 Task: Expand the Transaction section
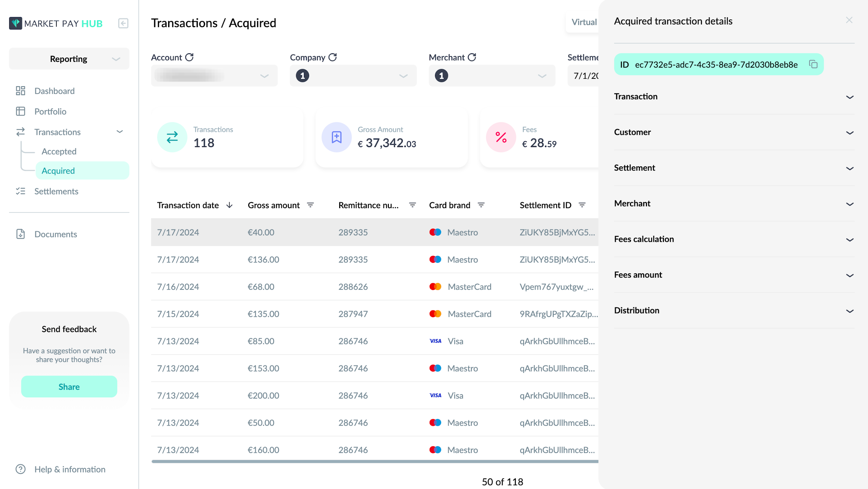pyautogui.click(x=734, y=96)
